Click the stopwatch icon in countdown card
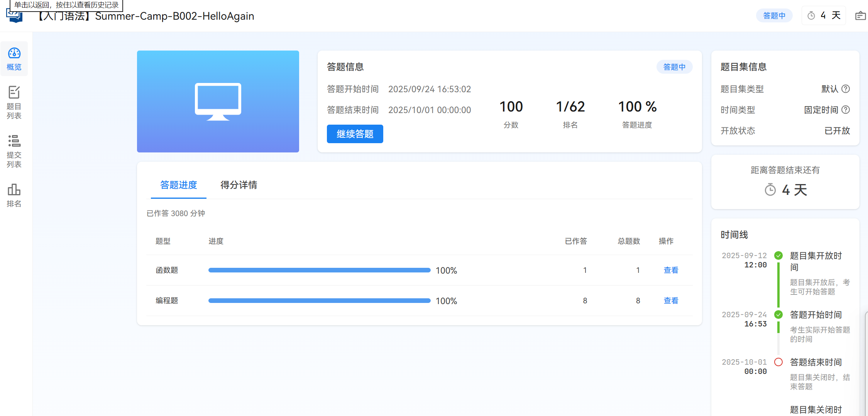This screenshot has height=416, width=868. [x=770, y=189]
